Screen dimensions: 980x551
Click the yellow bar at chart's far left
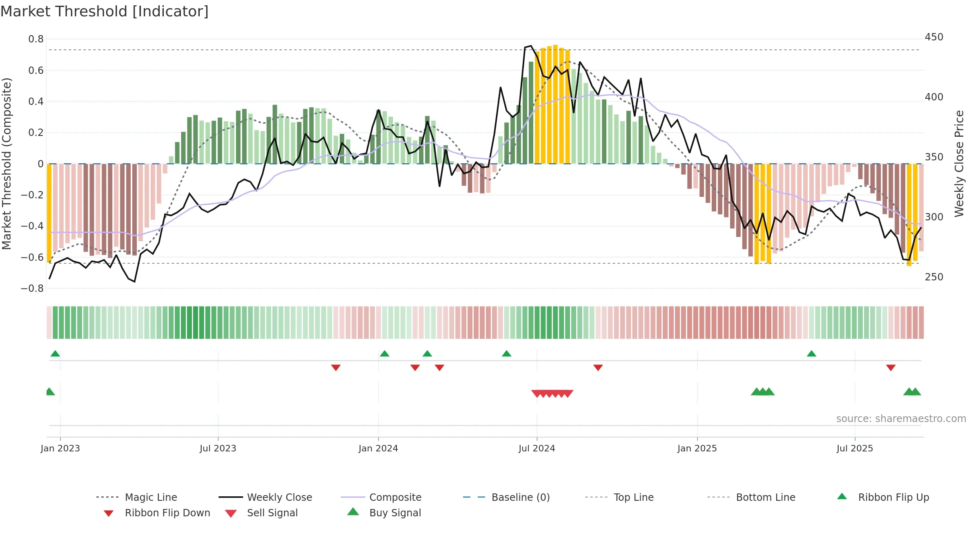pos(49,213)
